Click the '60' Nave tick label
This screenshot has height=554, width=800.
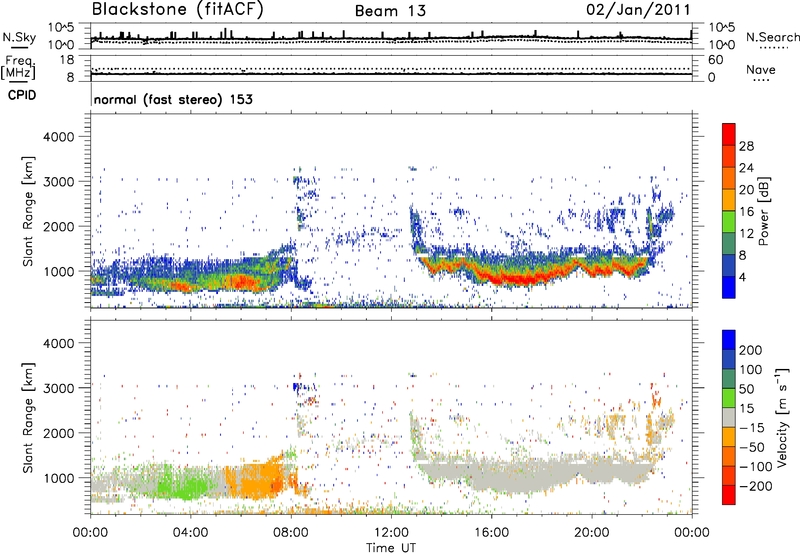pyautogui.click(x=715, y=60)
